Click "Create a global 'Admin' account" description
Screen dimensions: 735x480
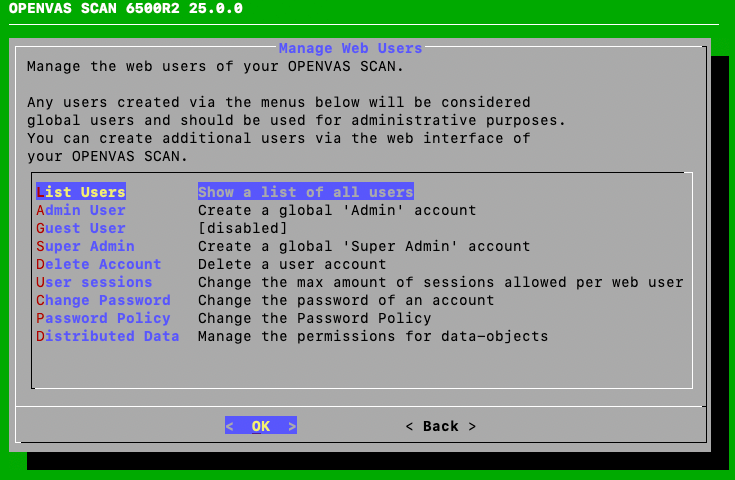click(337, 210)
